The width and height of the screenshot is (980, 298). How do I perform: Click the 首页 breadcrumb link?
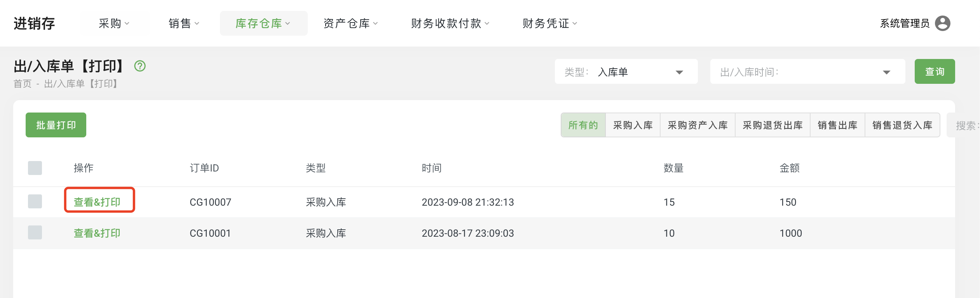tap(23, 84)
